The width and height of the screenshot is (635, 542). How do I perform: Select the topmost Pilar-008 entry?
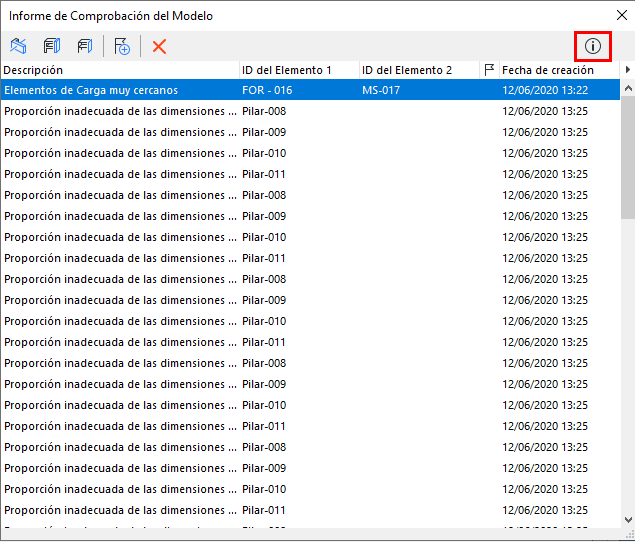310,111
